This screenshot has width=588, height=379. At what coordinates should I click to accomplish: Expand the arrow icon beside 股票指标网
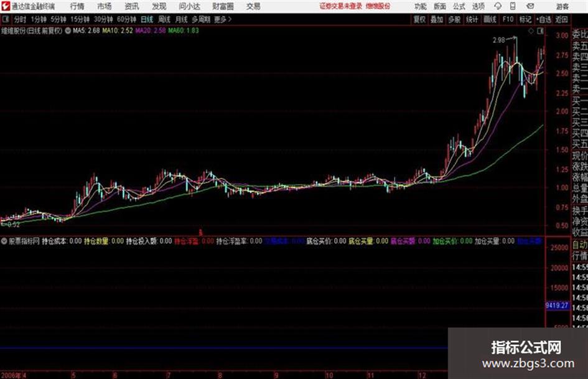coord(4,241)
